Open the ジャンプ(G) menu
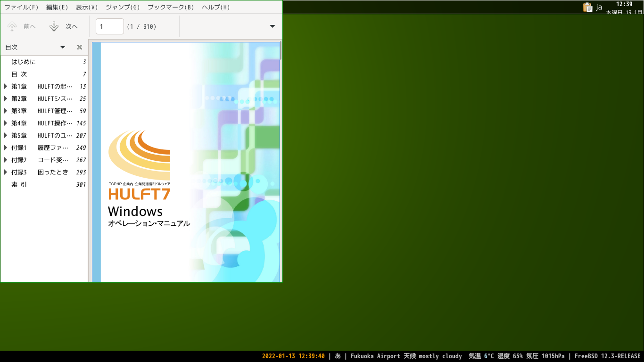 click(x=123, y=7)
